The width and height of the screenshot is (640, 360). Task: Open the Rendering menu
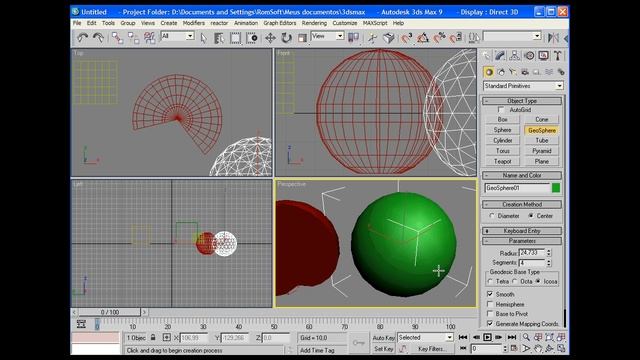[x=314, y=23]
